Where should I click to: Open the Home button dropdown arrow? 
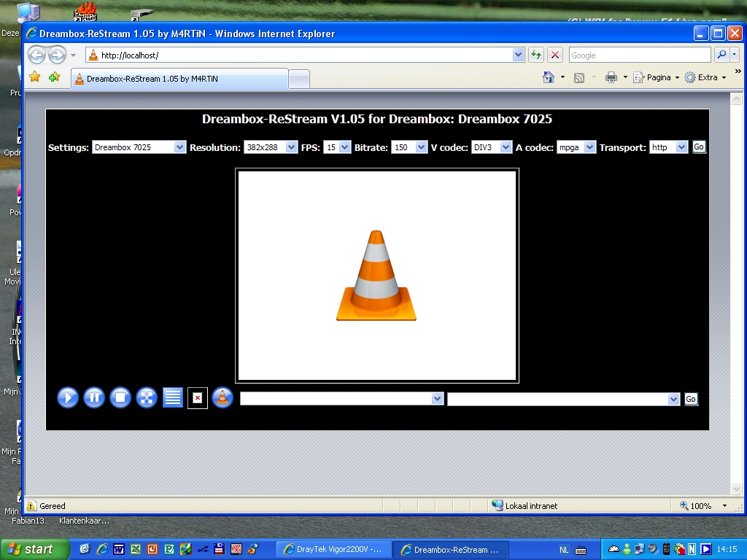tap(562, 77)
